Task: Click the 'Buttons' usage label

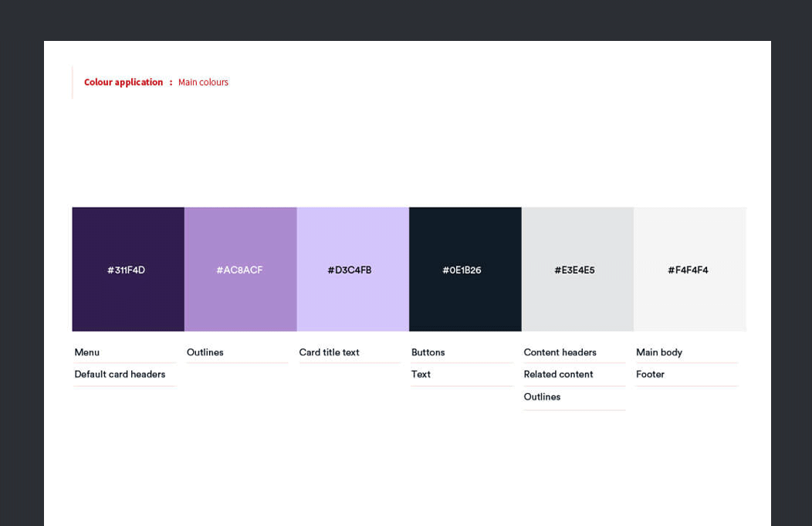Action: point(428,352)
